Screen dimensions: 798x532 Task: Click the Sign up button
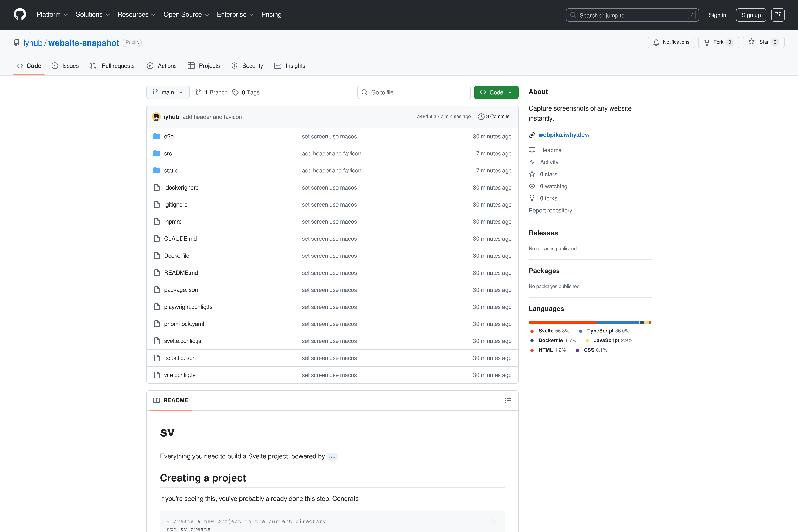pyautogui.click(x=751, y=15)
